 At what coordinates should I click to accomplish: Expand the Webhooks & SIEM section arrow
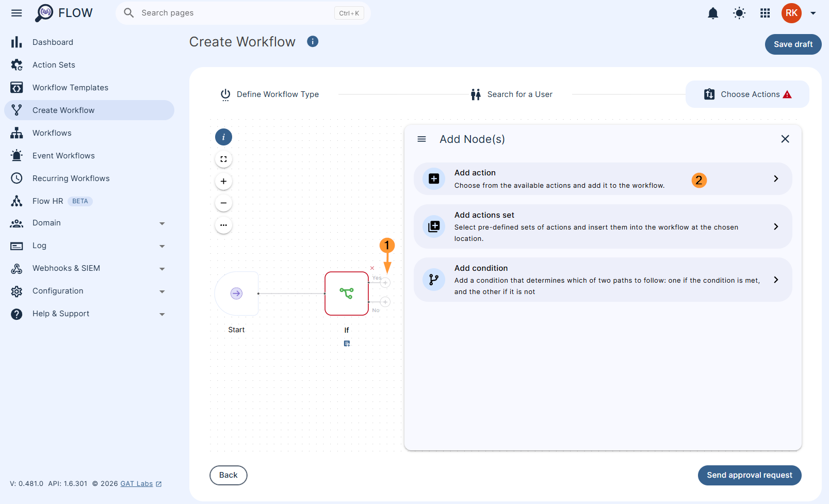[162, 269]
